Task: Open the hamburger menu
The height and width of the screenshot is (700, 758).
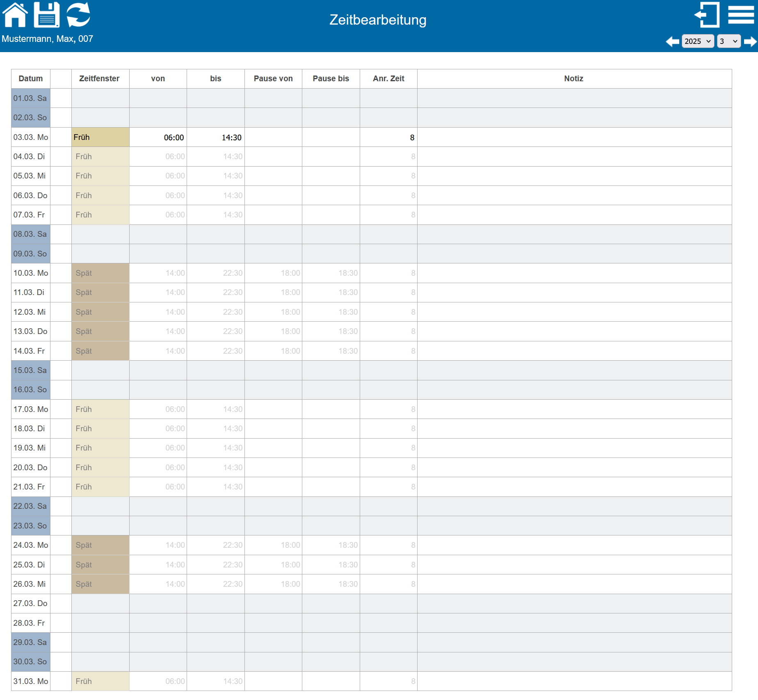Action: [741, 15]
